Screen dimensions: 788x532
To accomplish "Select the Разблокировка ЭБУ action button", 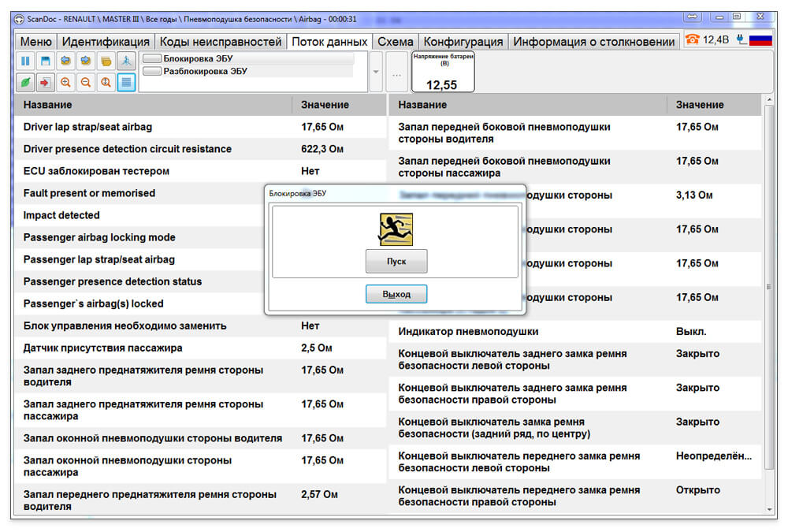I will click(249, 72).
